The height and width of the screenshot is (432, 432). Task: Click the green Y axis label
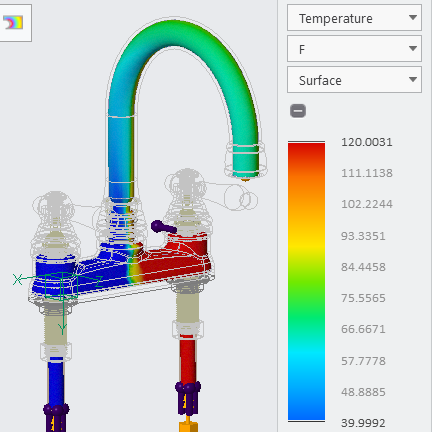click(x=62, y=329)
